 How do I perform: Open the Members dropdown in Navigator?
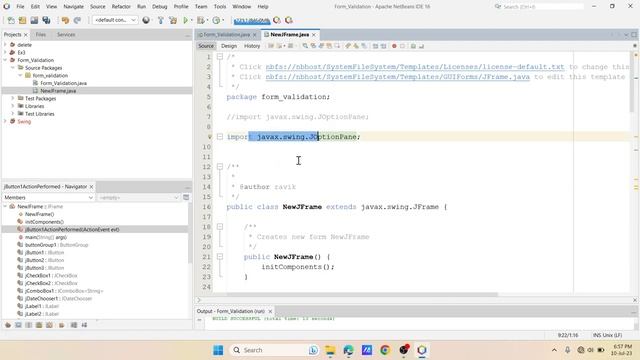49,198
